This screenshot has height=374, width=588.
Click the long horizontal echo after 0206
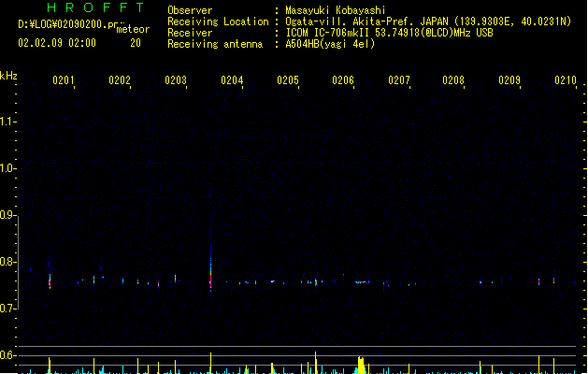click(x=361, y=281)
